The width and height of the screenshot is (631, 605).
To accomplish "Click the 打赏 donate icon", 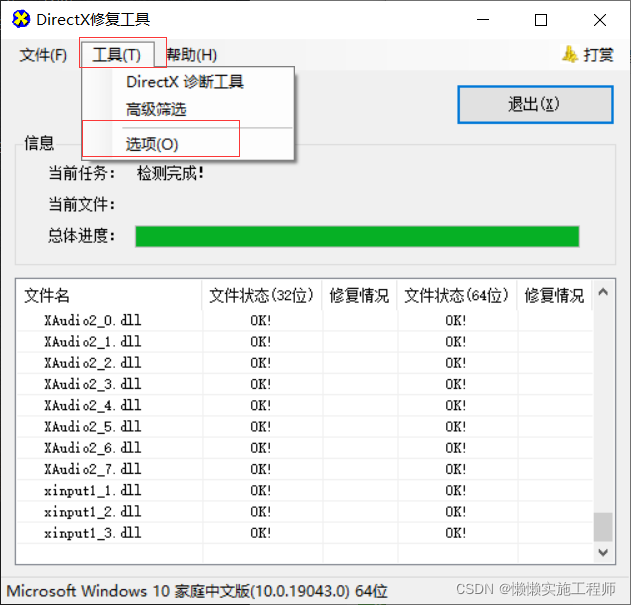I will click(x=570, y=54).
